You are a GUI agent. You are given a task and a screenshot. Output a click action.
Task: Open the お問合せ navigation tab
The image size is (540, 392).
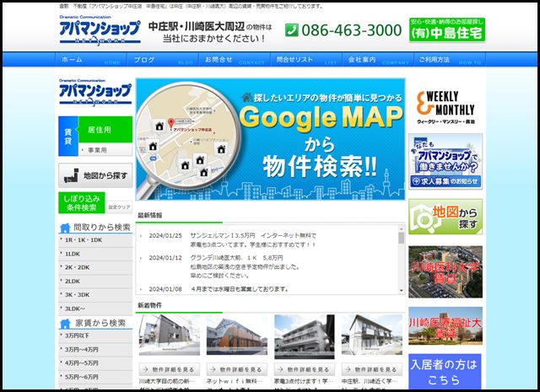235,60
